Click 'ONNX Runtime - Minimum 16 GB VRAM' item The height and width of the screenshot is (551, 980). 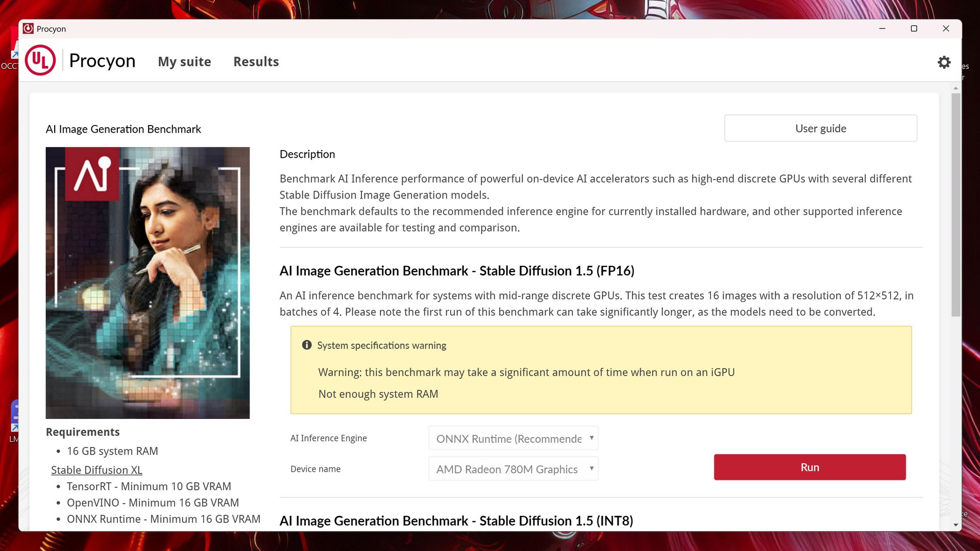click(x=163, y=519)
